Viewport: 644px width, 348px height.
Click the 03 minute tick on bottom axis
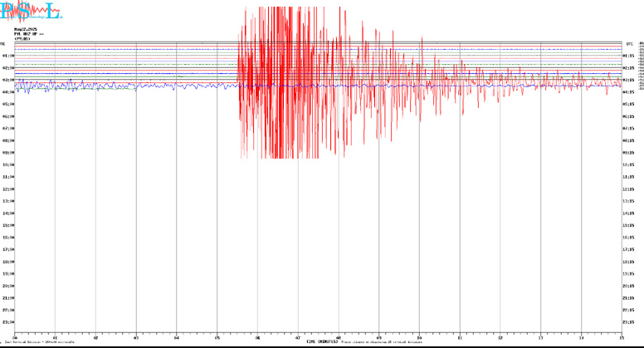[x=136, y=338]
